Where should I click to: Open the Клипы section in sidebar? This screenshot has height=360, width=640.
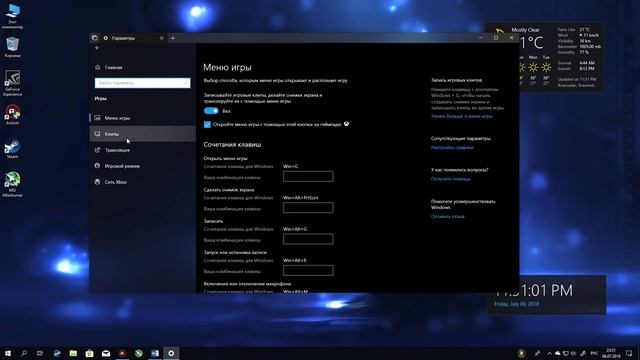click(x=142, y=134)
